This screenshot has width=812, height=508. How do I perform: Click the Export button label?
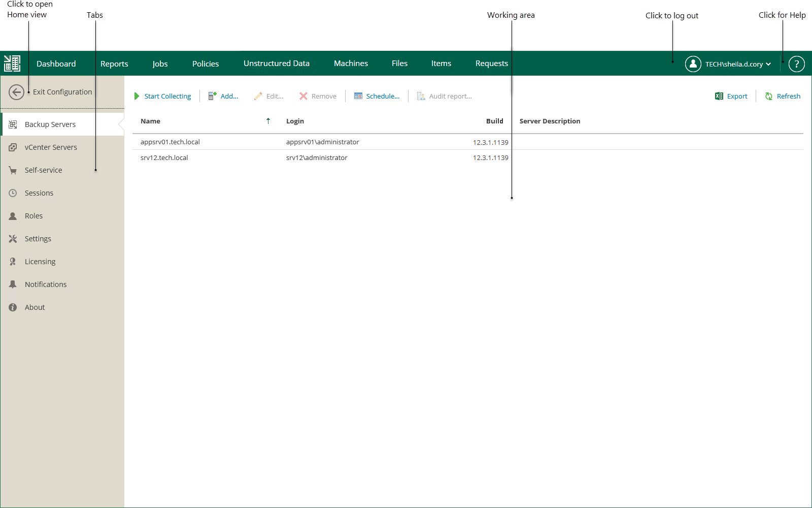click(x=737, y=96)
